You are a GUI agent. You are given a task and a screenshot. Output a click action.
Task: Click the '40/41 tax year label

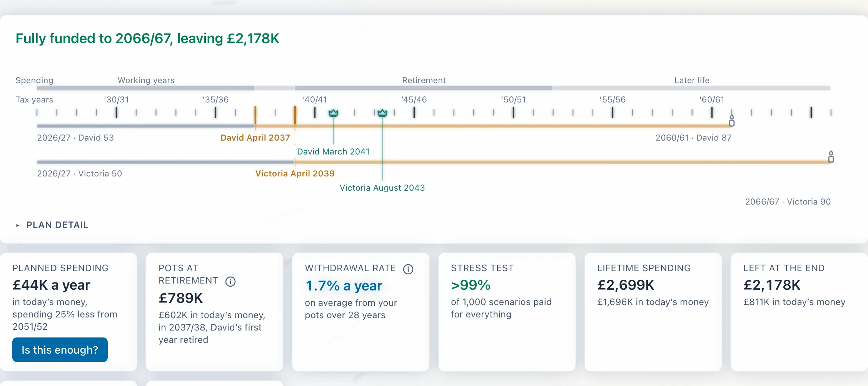coord(315,99)
